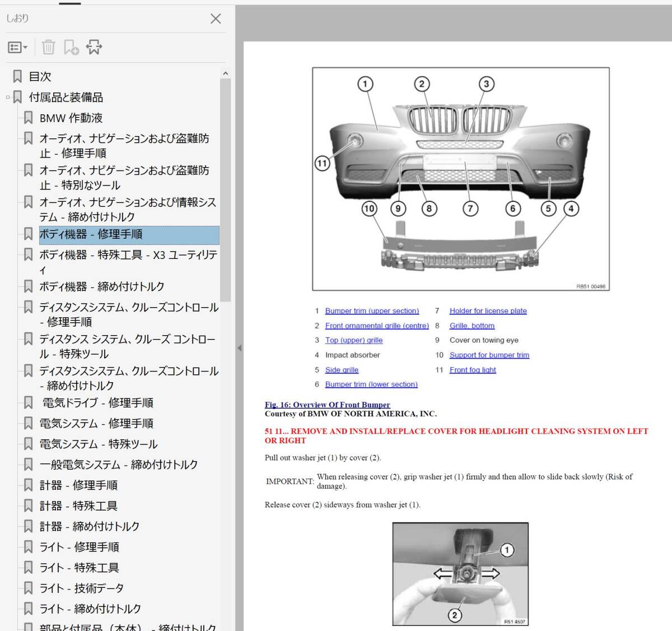
Task: Click the 'Impact absorber' legend text
Action: point(352,355)
